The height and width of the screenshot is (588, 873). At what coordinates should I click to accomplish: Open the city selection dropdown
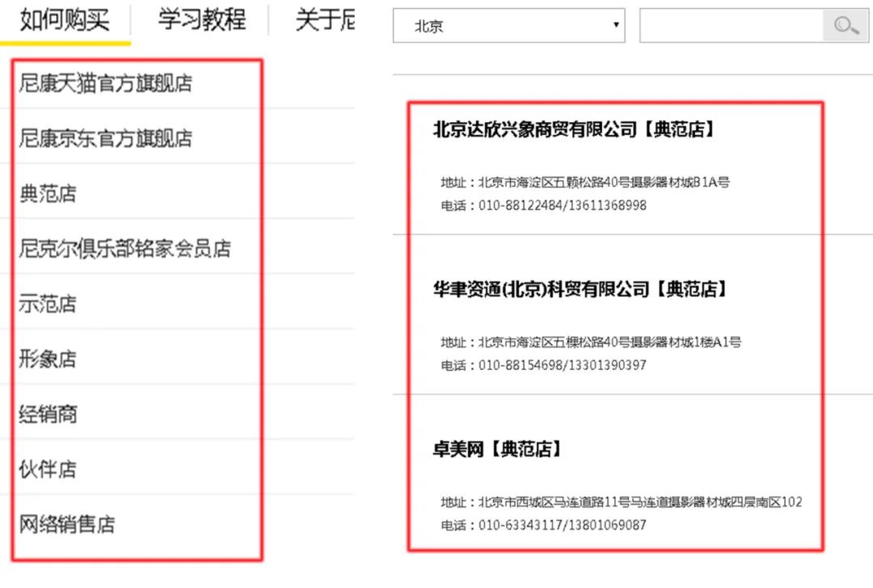tap(509, 25)
